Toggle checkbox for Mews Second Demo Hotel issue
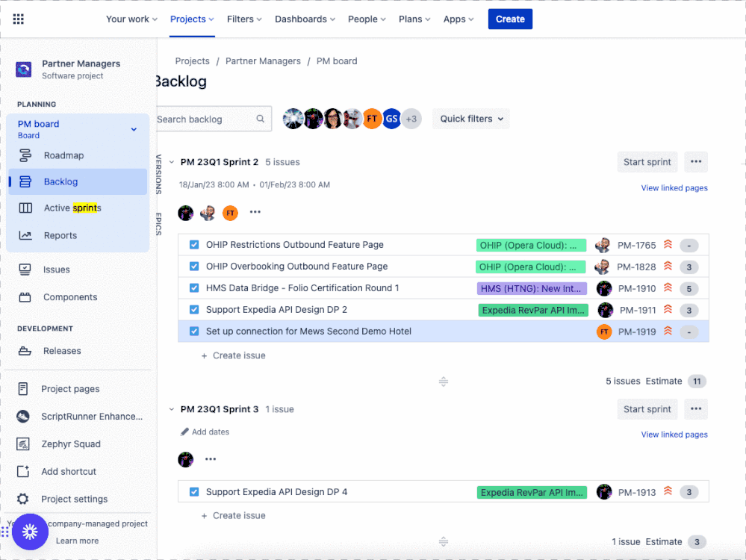This screenshot has height=560, width=746. click(194, 332)
